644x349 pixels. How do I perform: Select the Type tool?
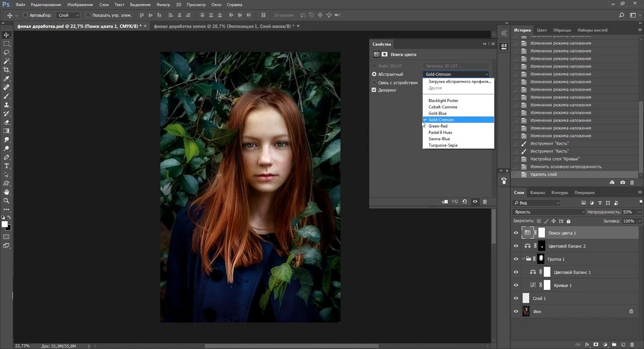(7, 166)
